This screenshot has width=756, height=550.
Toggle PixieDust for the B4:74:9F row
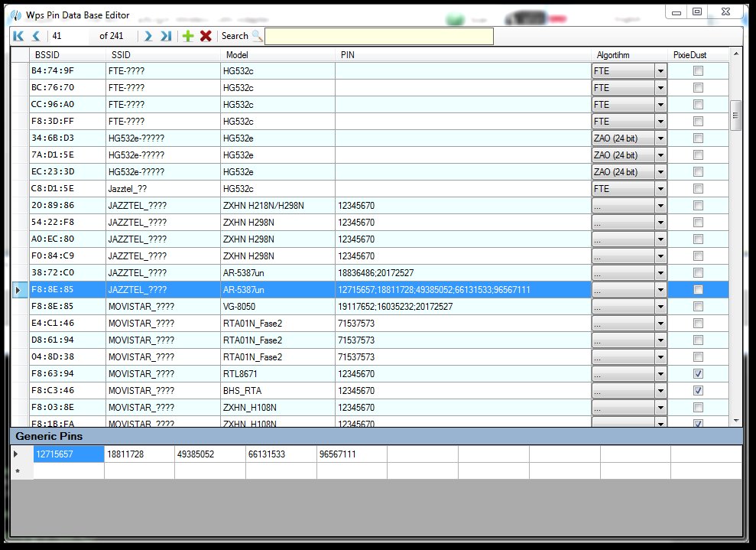tap(698, 71)
